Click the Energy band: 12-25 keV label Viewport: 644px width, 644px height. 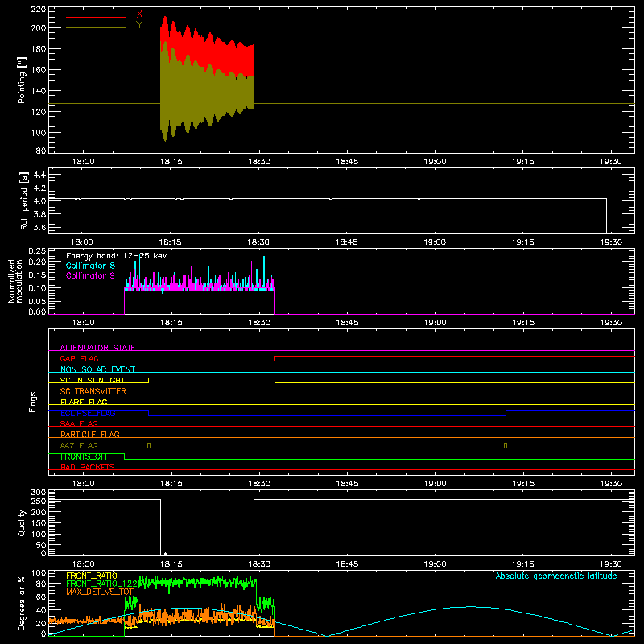(117, 256)
